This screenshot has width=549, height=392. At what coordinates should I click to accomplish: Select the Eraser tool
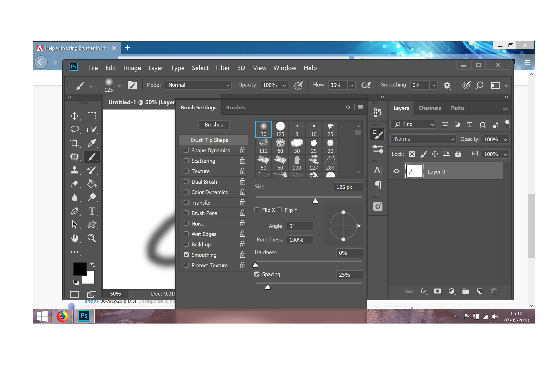[75, 184]
